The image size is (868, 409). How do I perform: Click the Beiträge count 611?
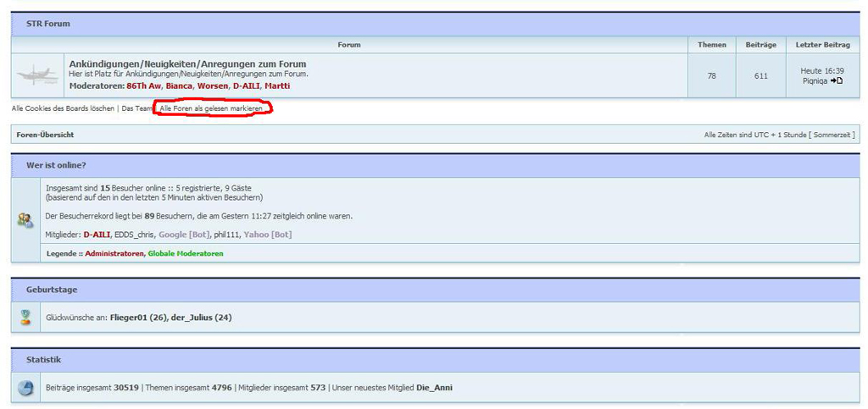760,75
